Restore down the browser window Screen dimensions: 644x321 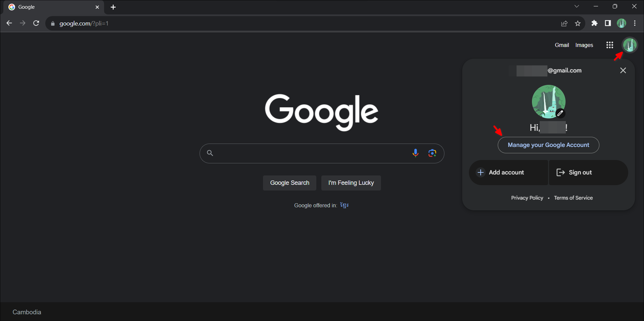click(615, 6)
